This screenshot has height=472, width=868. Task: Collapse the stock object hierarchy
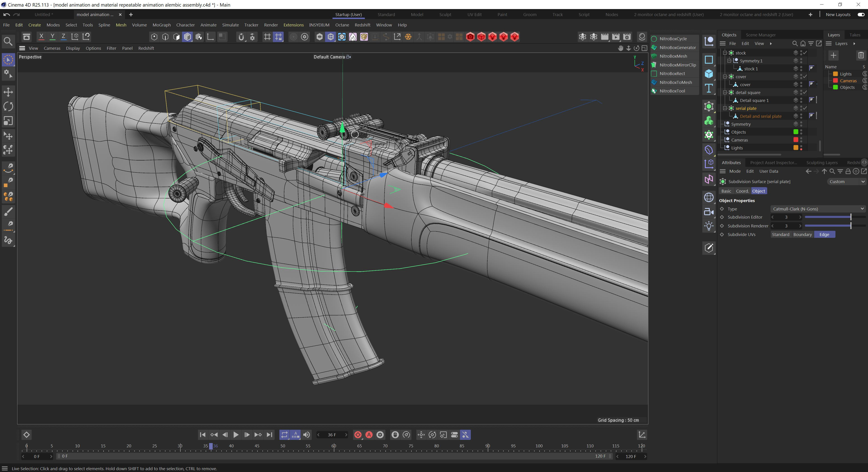tap(725, 53)
